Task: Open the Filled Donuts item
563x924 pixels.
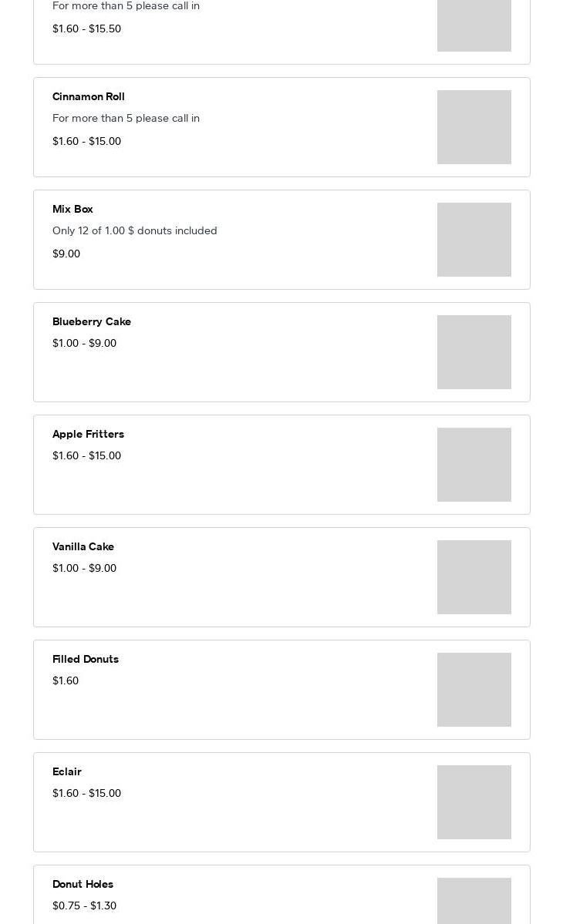Action: (x=86, y=660)
